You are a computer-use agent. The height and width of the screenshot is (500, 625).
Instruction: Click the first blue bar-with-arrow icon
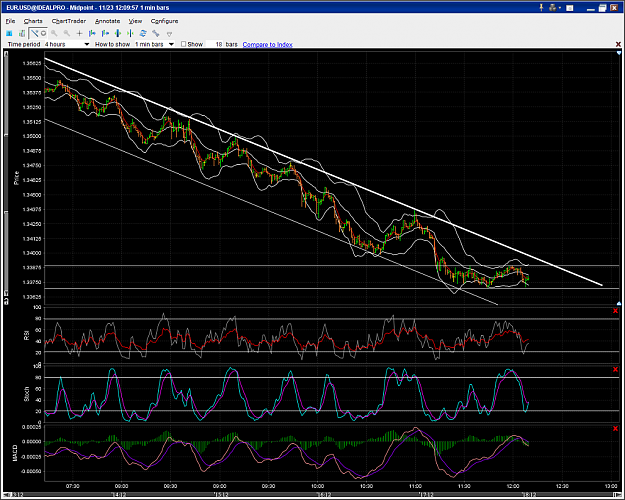pos(92,33)
